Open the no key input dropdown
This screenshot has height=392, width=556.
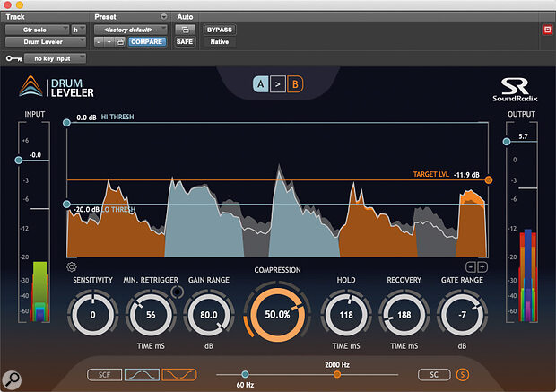(x=55, y=58)
